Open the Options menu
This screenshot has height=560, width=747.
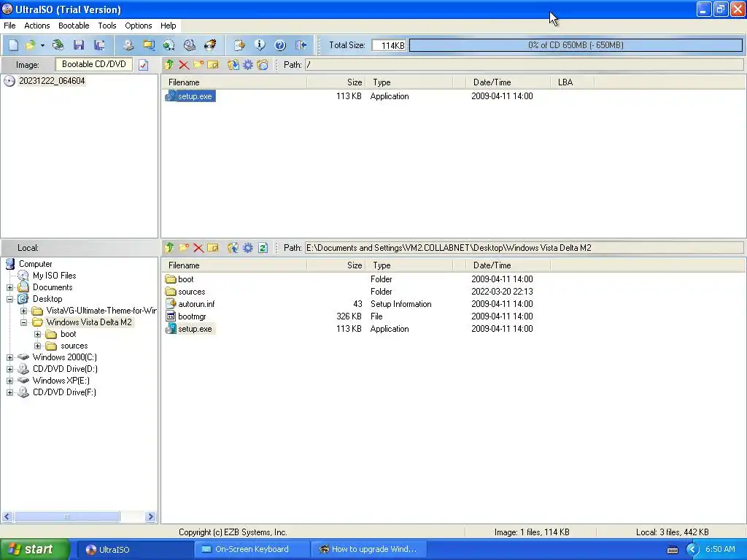tap(138, 26)
